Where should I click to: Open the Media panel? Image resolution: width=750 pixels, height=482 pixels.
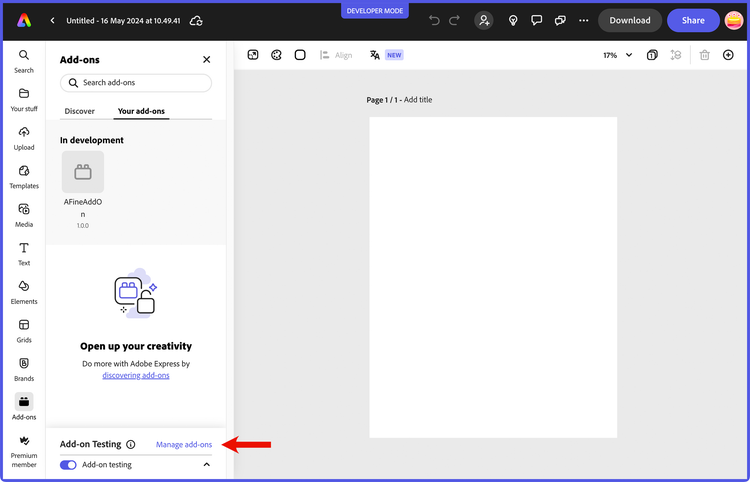tap(24, 215)
